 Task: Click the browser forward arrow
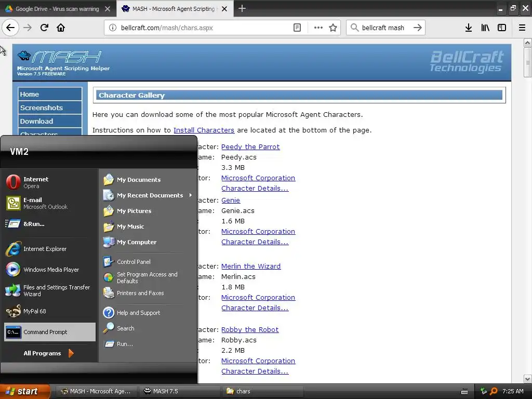pyautogui.click(x=28, y=28)
